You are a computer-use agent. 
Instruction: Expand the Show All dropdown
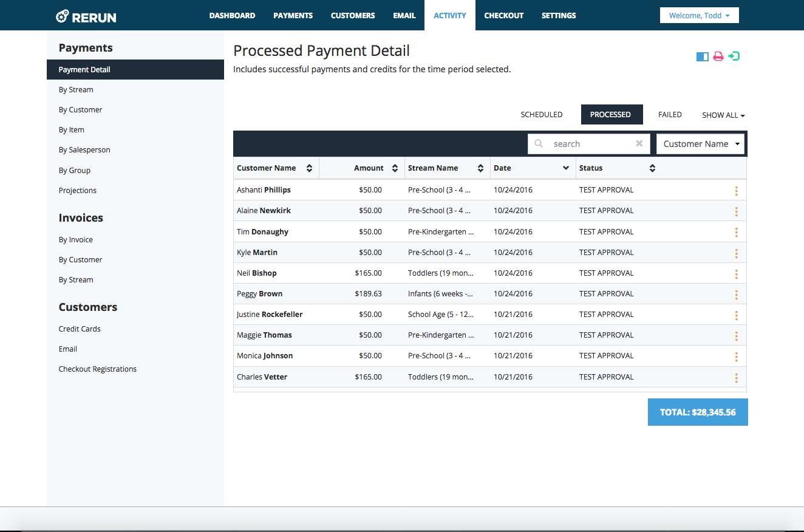(723, 115)
